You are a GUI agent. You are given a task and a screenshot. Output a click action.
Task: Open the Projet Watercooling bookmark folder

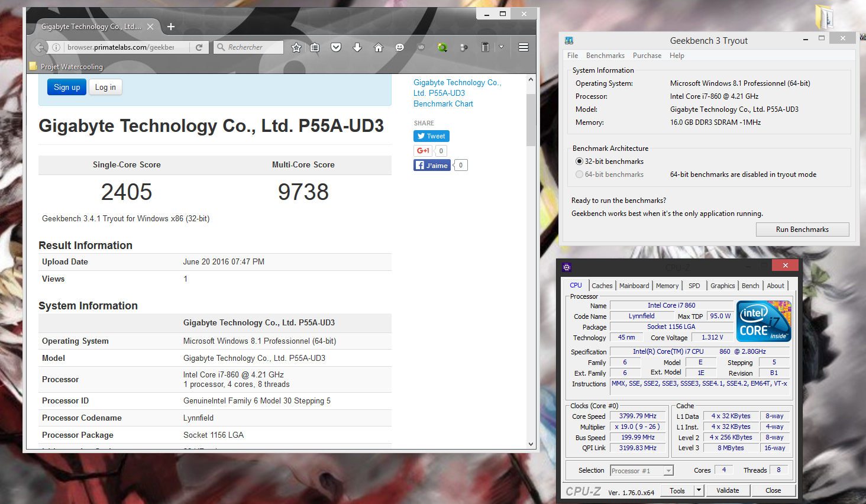point(66,67)
